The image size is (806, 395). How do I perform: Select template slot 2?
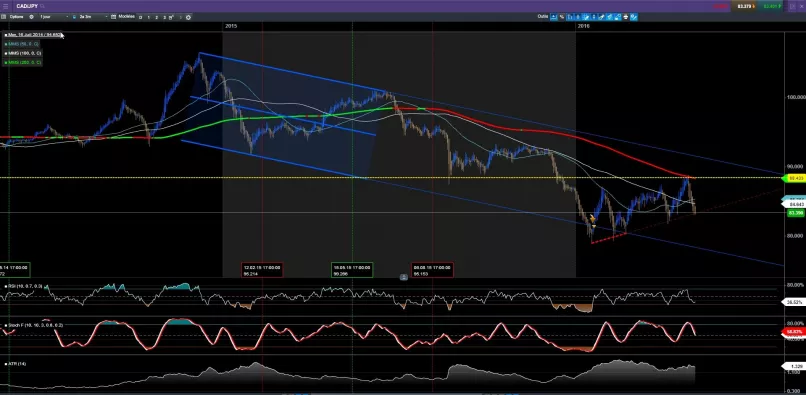(156, 17)
